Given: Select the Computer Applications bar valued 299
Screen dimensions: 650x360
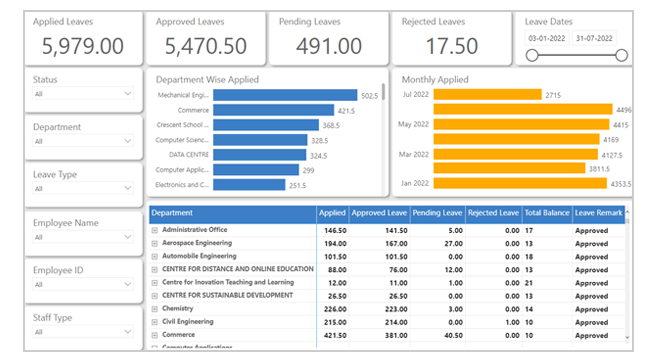Looking at the screenshot, I should 256,170.
